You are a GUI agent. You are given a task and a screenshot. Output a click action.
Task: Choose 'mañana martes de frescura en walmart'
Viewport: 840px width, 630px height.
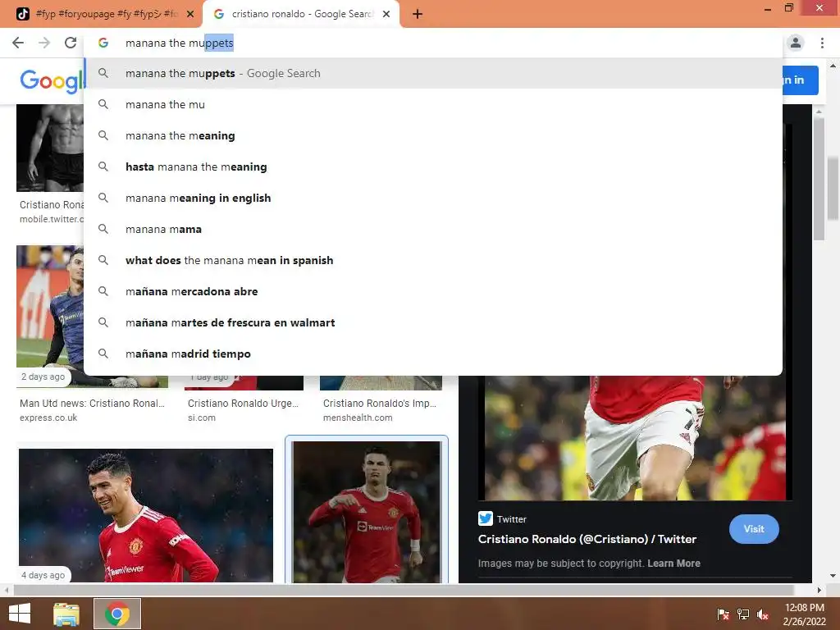433,322
